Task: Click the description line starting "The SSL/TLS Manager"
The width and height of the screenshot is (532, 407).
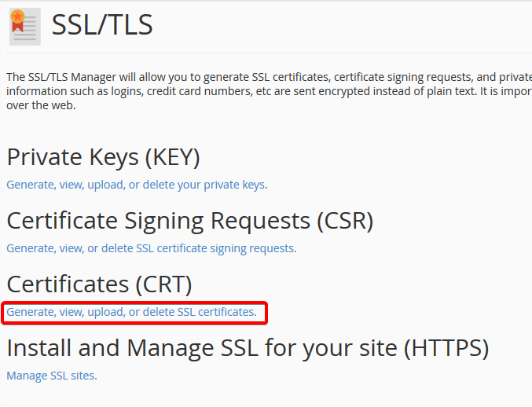Action: coord(267,77)
